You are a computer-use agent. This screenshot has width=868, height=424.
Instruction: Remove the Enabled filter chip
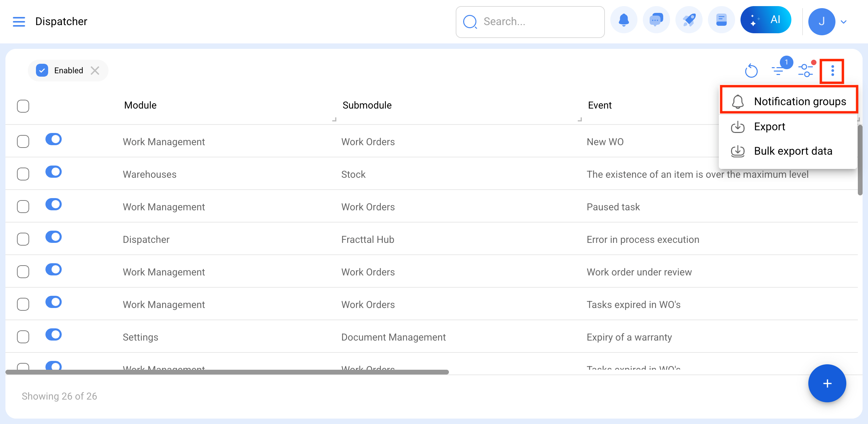point(95,71)
